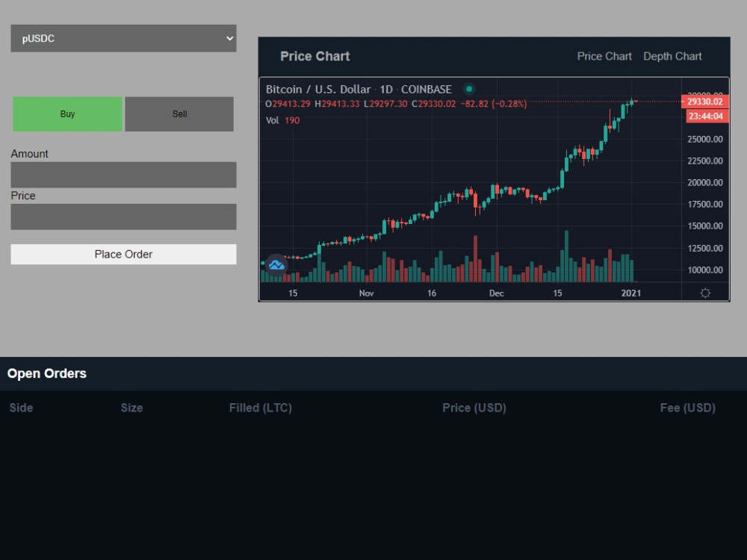
Task: Open the pUSDC currency dropdown
Action: click(x=123, y=39)
